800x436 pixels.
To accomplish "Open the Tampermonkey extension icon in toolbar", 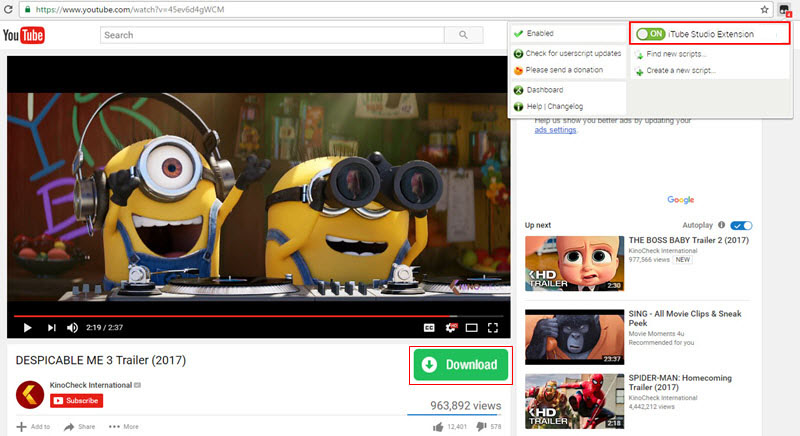I will [x=785, y=9].
